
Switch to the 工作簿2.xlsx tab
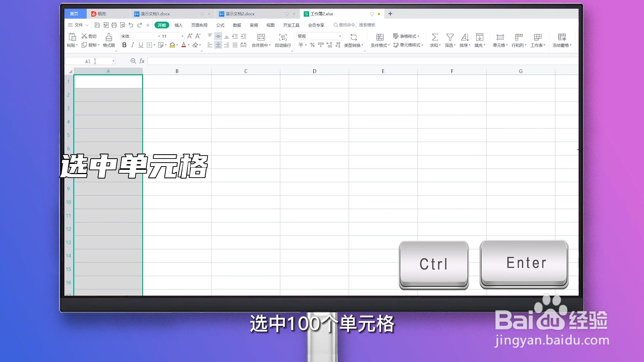tap(321, 14)
